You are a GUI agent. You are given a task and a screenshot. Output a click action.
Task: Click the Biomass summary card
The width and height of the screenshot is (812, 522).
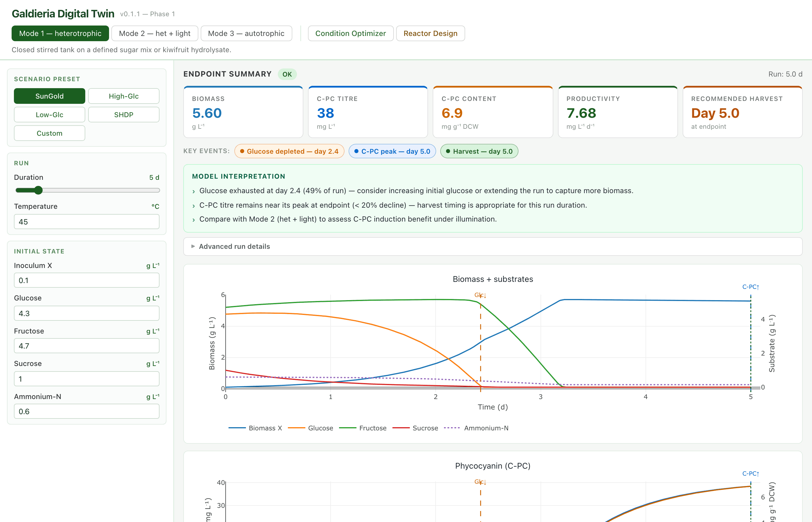point(243,112)
